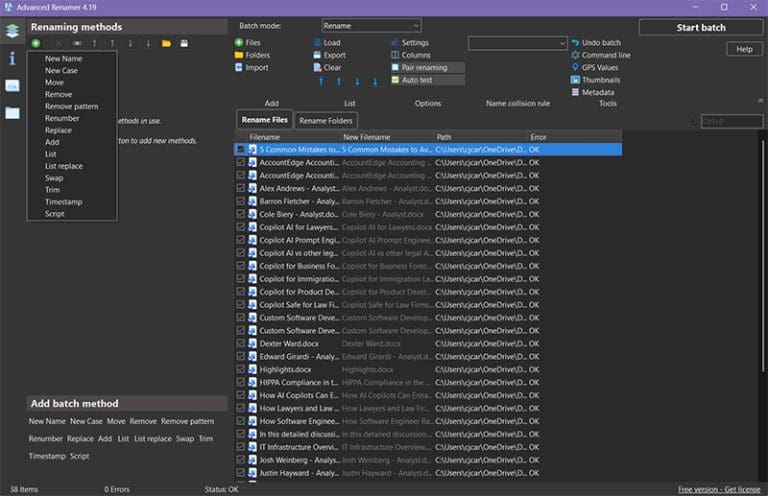The height and width of the screenshot is (496, 768).
Task: Export the file list
Action: click(329, 55)
